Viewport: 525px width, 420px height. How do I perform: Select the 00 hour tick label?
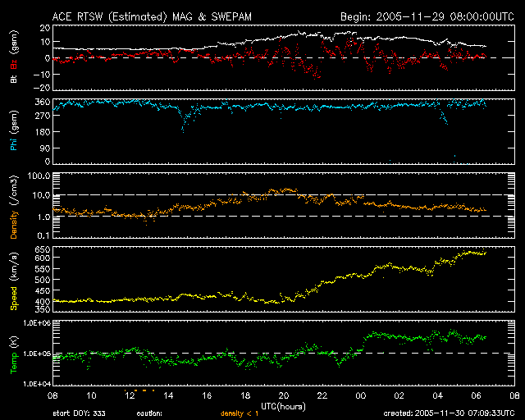pyautogui.click(x=361, y=395)
